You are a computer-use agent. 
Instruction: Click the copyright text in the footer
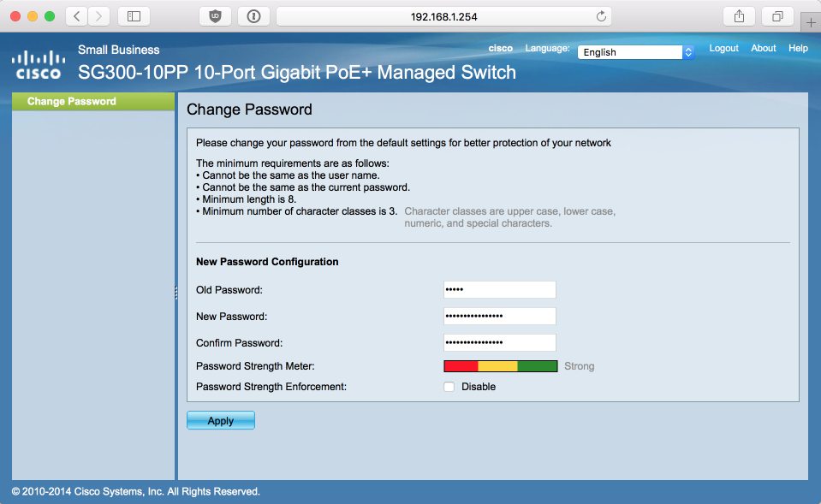(x=135, y=491)
